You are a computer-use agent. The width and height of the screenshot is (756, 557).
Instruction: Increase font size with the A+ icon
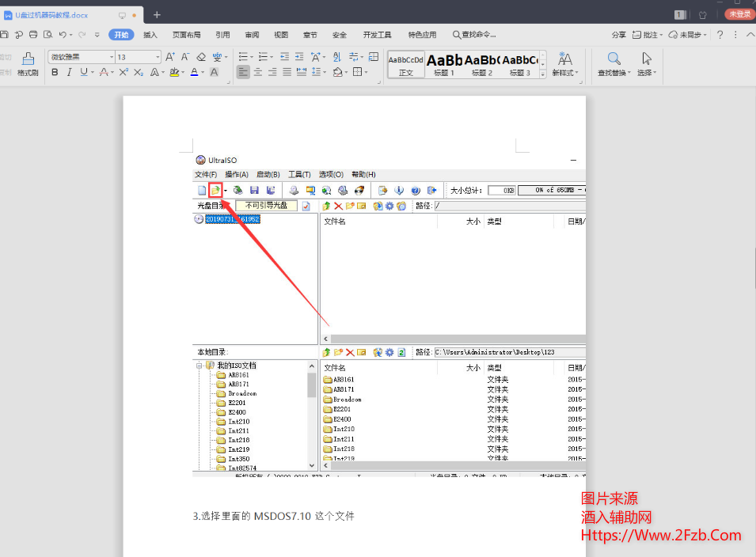(x=170, y=57)
